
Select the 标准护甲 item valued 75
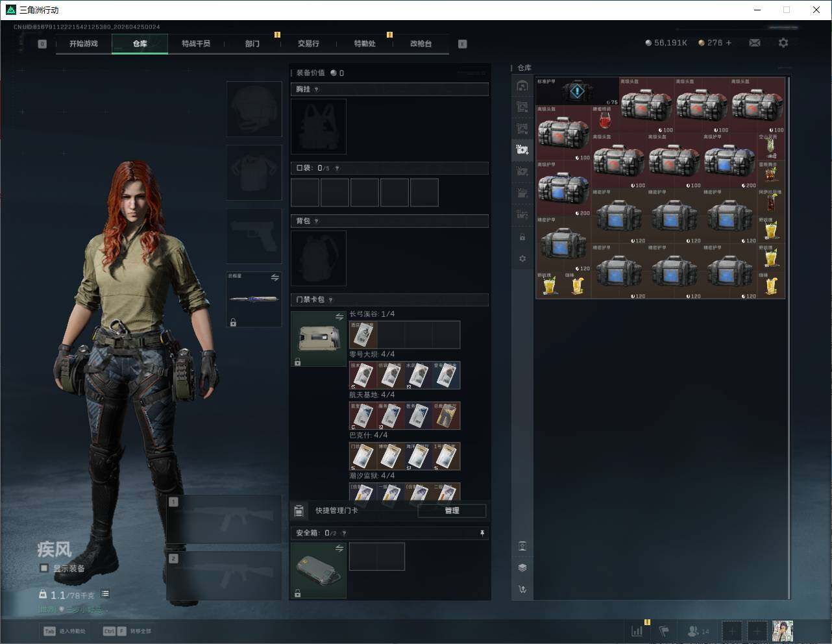(x=577, y=92)
